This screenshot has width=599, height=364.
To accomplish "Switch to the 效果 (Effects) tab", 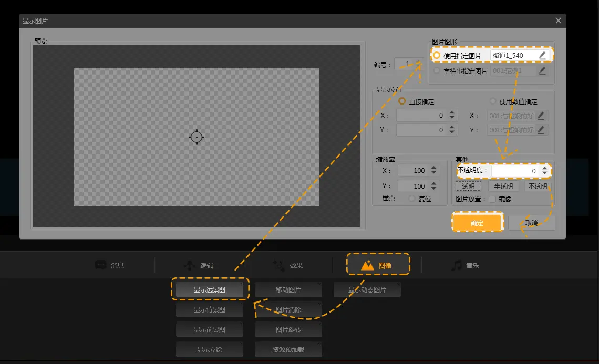I will [287, 265].
